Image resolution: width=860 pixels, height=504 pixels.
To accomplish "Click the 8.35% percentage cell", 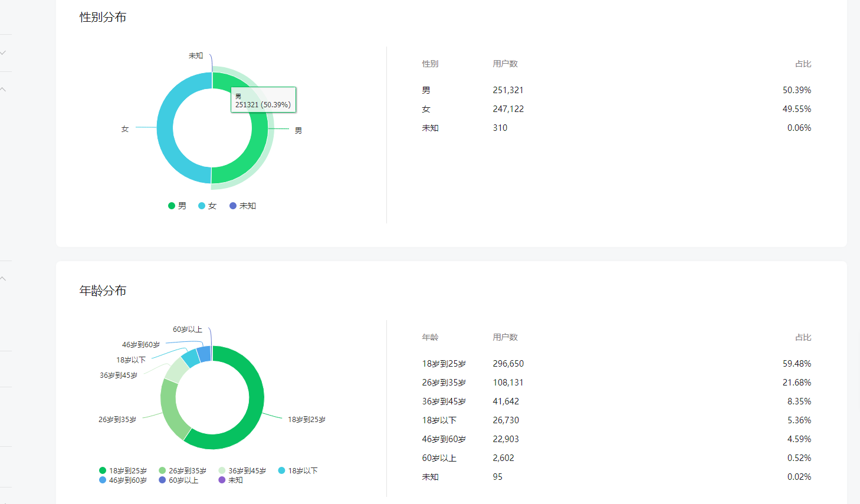I will 799,401.
